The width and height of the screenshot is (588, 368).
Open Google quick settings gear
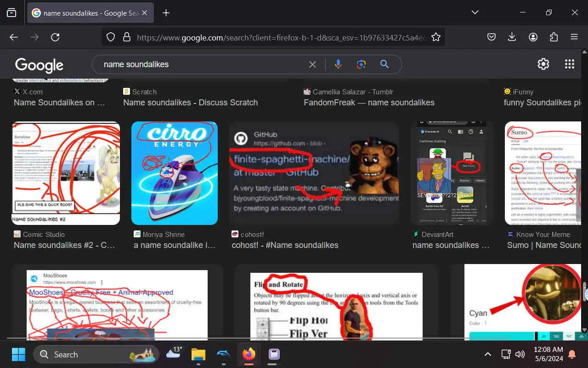543,64
